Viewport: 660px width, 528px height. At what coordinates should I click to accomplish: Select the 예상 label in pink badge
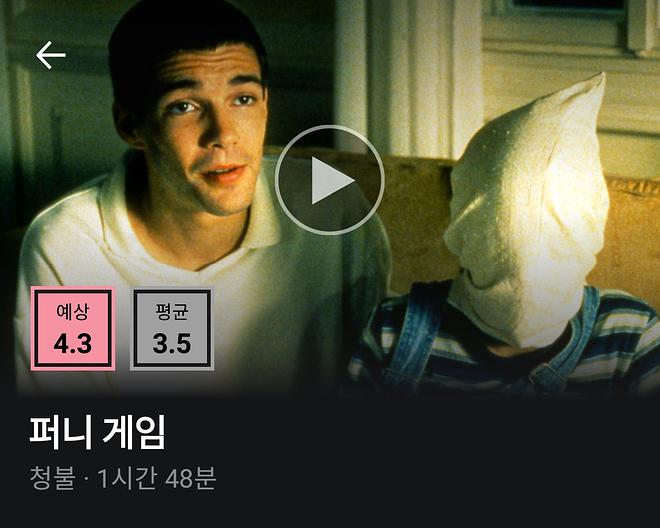pos(73,312)
